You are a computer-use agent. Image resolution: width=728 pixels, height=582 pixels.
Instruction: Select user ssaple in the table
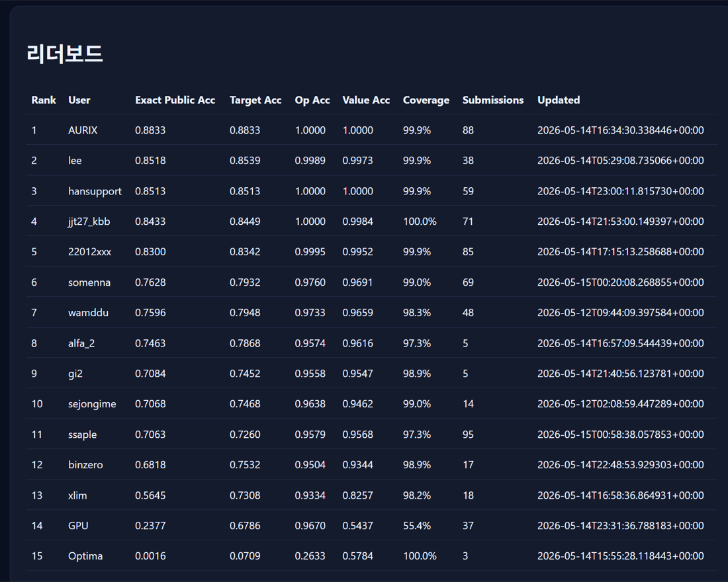(x=83, y=435)
